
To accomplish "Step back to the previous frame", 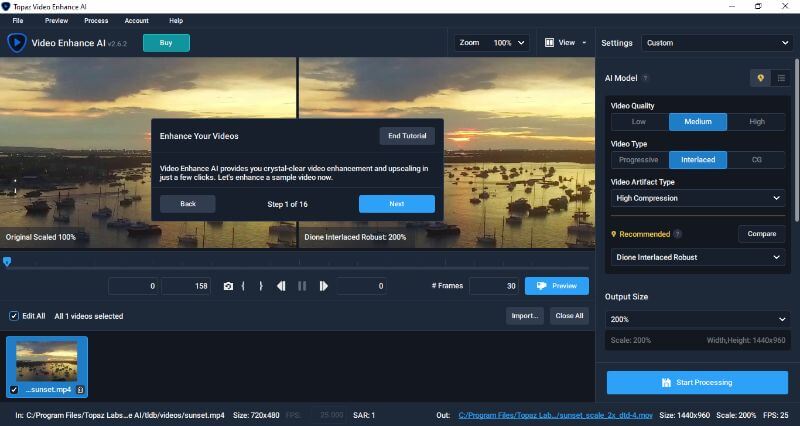I will [281, 286].
